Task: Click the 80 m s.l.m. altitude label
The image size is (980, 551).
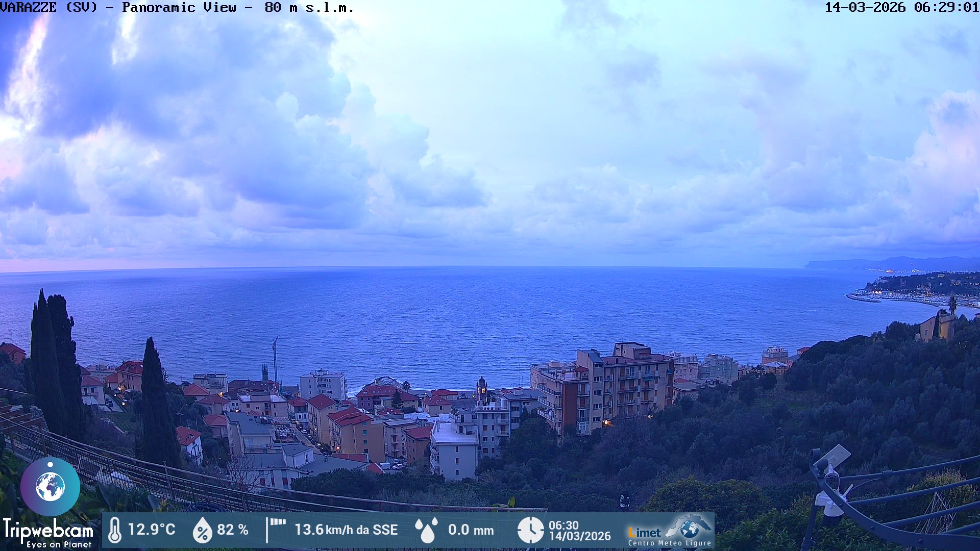Action: tap(309, 8)
